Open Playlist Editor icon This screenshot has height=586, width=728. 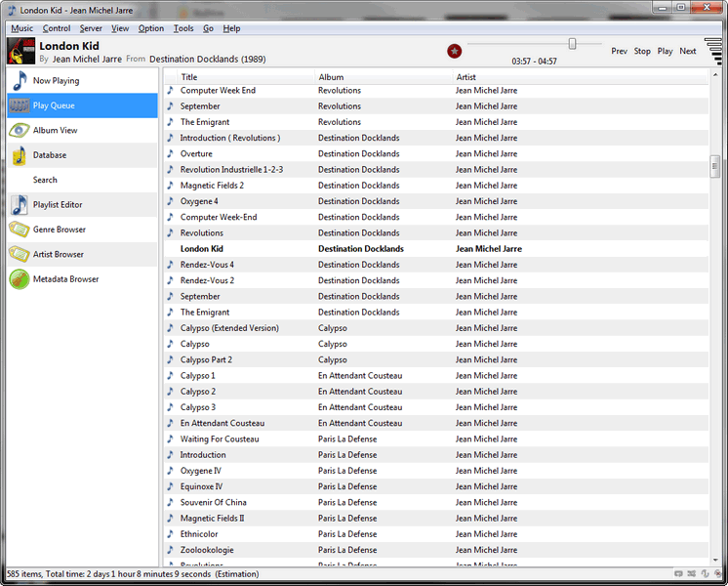point(20,204)
